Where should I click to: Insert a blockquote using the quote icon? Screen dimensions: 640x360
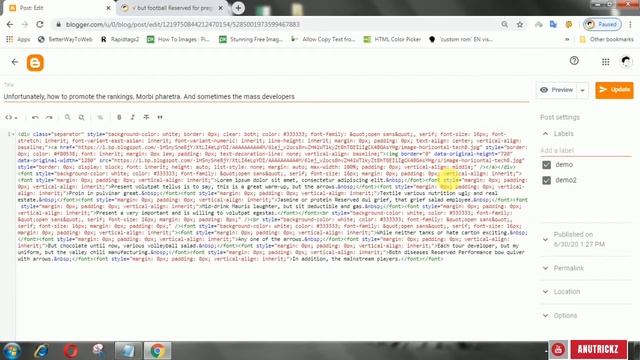(160, 118)
